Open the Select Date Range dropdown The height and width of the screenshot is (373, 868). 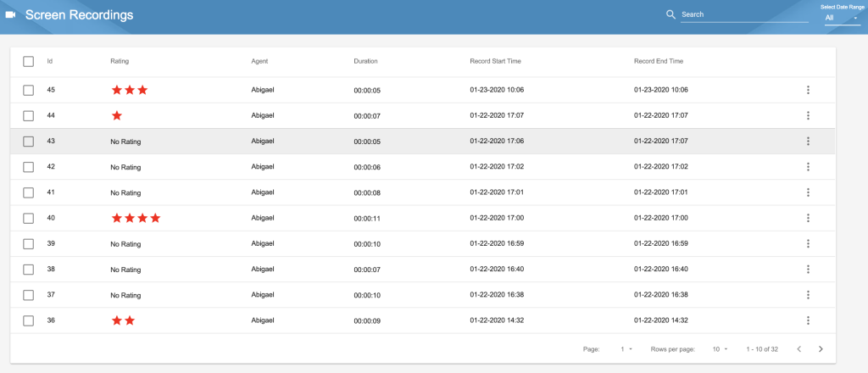coord(842,18)
